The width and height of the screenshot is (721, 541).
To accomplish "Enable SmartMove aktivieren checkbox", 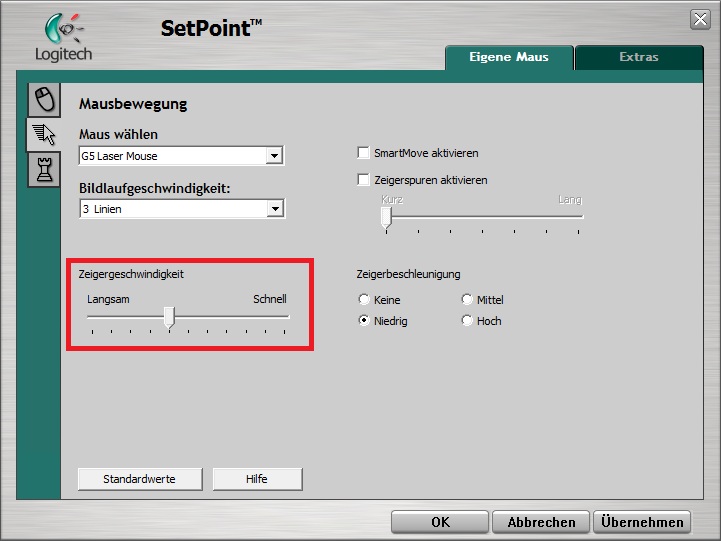I will (x=363, y=153).
